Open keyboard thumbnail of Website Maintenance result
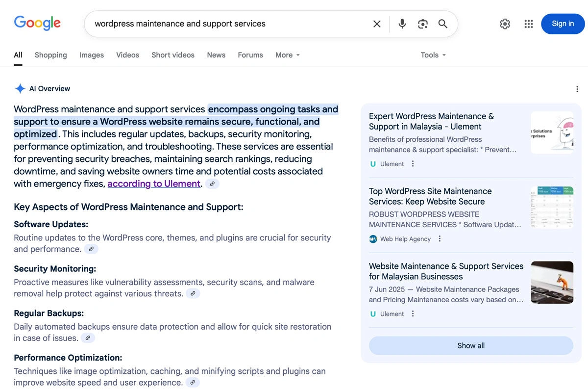The image size is (588, 392). click(552, 283)
